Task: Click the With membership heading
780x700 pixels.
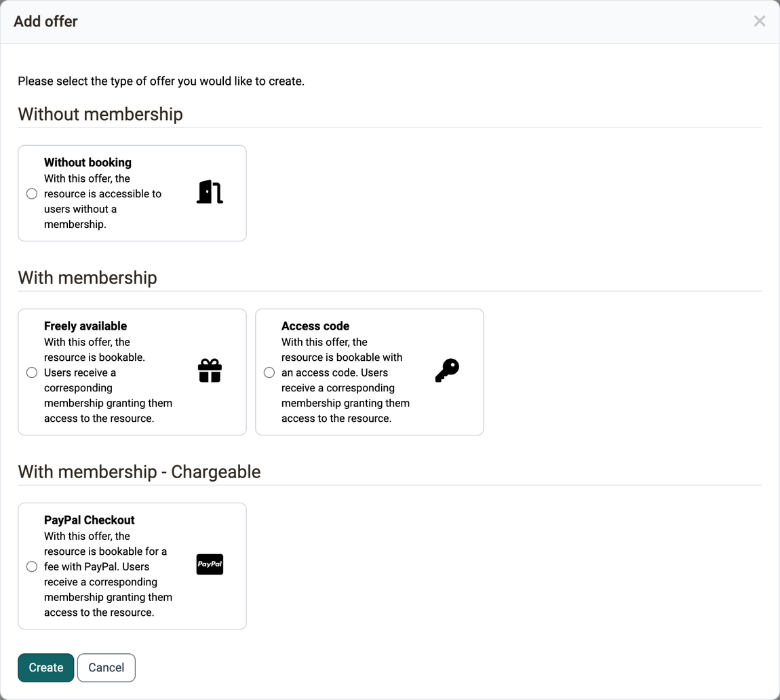Action: tap(87, 277)
